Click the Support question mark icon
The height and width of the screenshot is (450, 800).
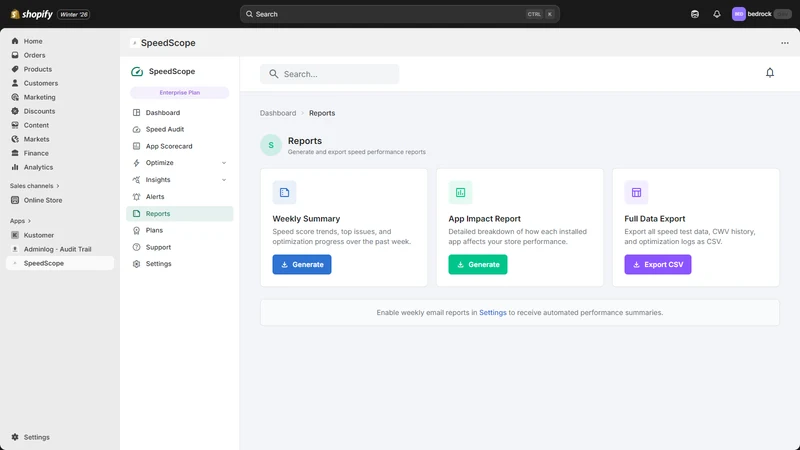pos(136,247)
